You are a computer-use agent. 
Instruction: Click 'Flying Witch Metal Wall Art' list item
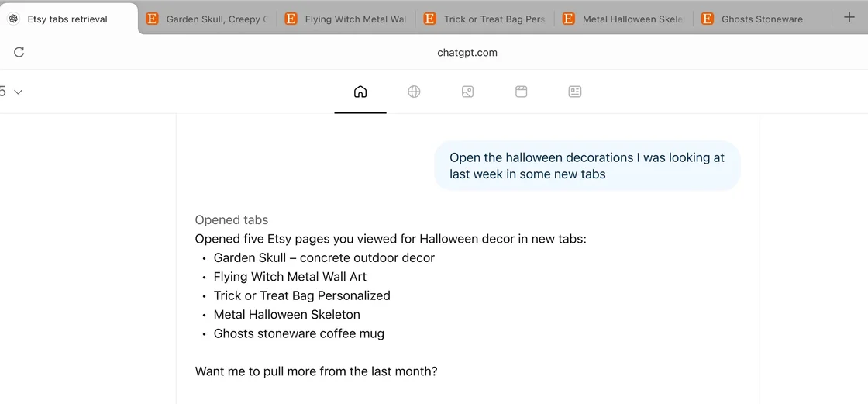[290, 277]
